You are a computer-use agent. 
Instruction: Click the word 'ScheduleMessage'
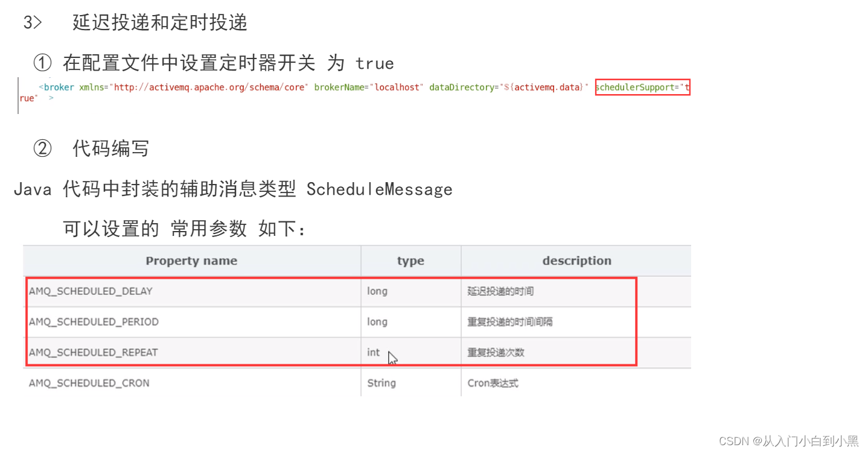click(x=380, y=189)
